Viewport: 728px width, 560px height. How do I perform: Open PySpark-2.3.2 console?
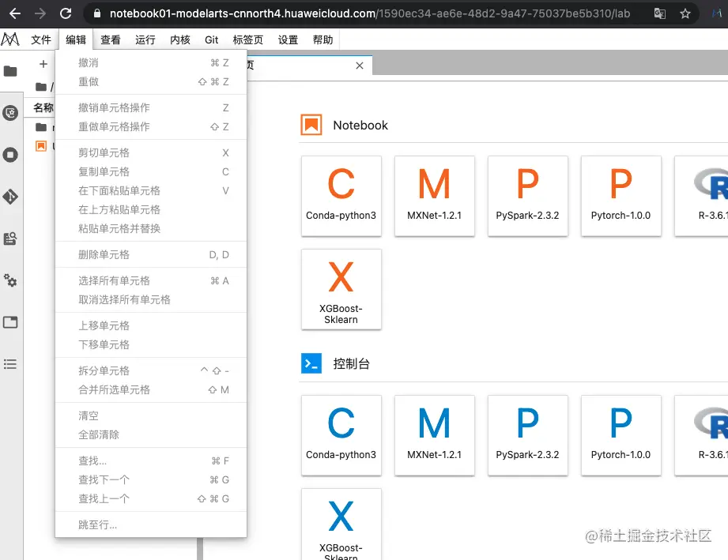point(528,436)
